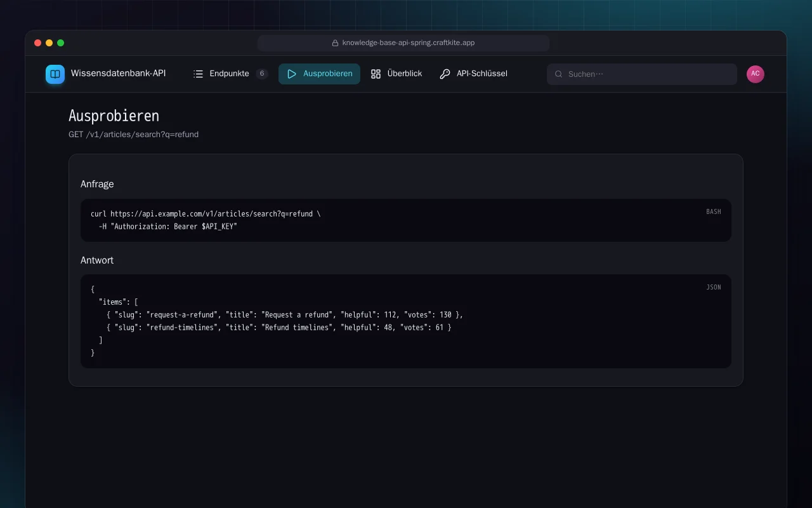Click the browser URL knowledge-base-api-spring.craftkite.app
The height and width of the screenshot is (508, 812).
point(409,43)
